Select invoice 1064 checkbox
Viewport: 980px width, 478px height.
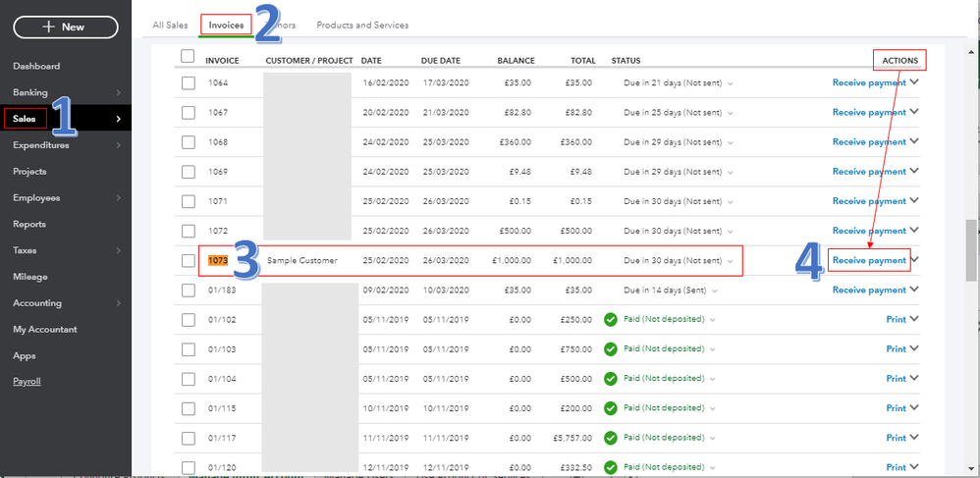(189, 83)
